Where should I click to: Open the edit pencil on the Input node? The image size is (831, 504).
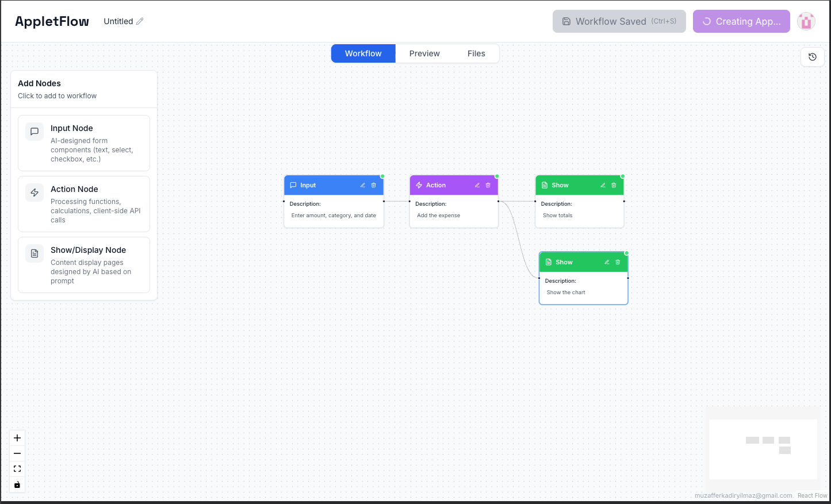tap(362, 185)
